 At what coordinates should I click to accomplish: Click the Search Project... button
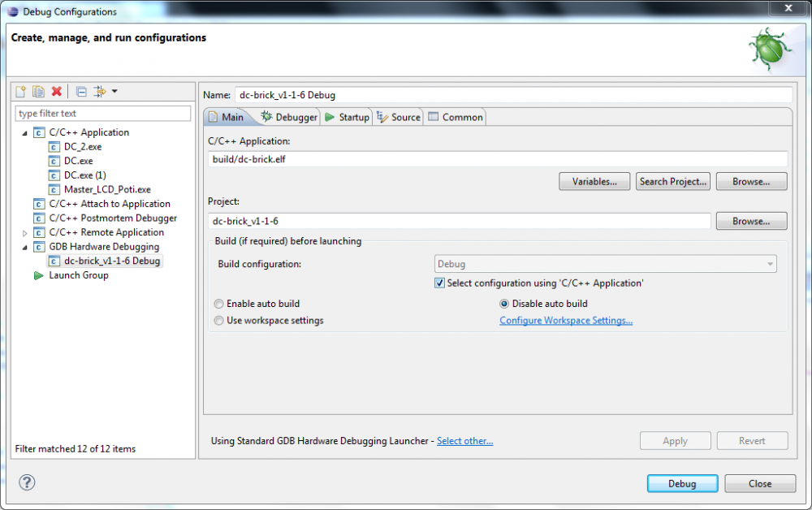point(673,182)
